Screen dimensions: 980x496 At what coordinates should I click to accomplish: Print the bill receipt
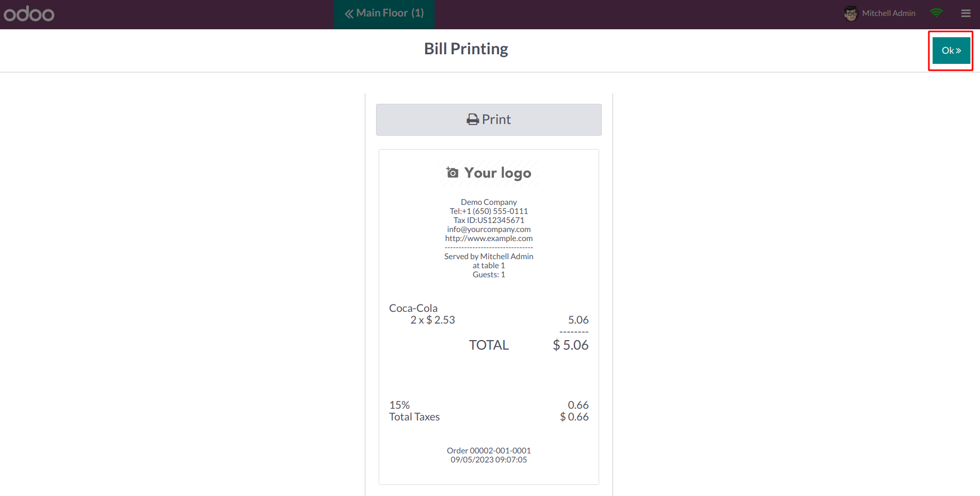pos(489,120)
